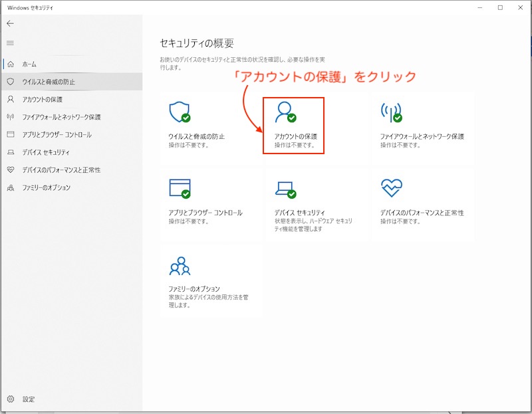Open the ファミリーのオプション tile title
This screenshot has height=414, width=532.
coord(194,288)
